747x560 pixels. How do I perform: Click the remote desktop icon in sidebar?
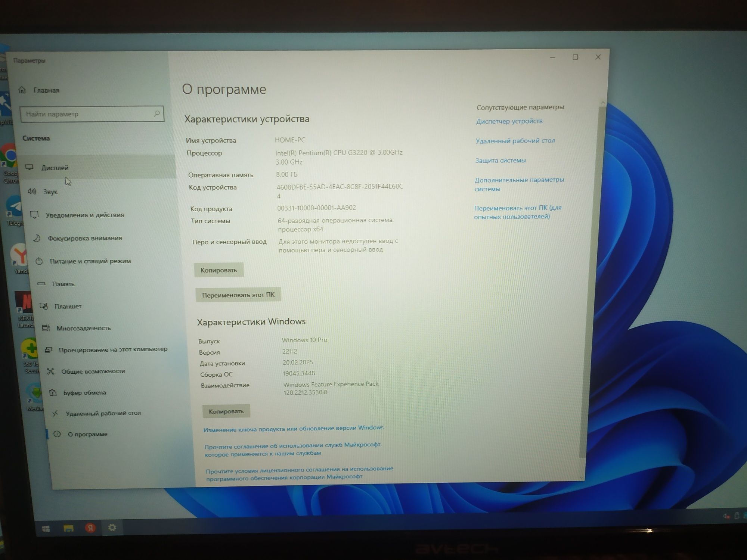tap(55, 413)
